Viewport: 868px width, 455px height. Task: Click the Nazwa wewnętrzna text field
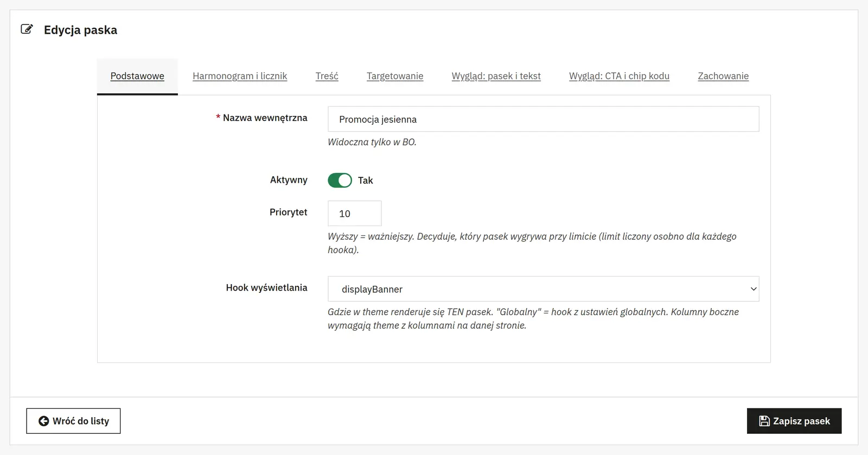543,119
